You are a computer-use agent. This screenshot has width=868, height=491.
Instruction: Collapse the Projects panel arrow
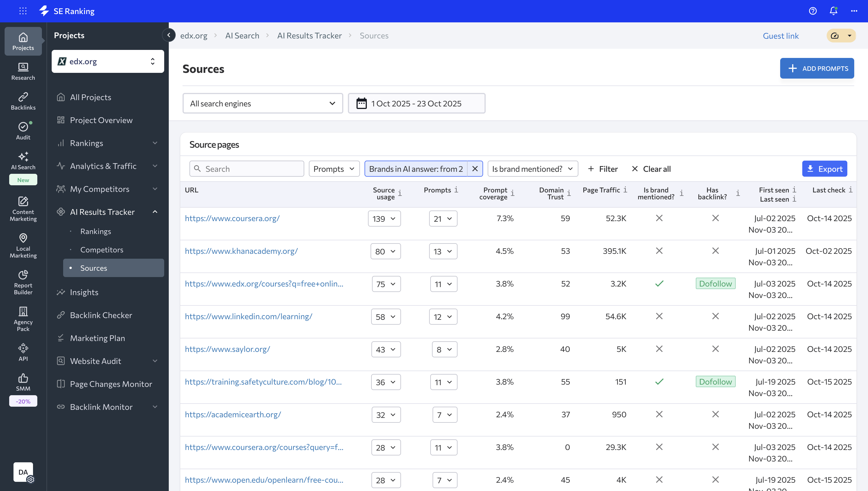[169, 35]
